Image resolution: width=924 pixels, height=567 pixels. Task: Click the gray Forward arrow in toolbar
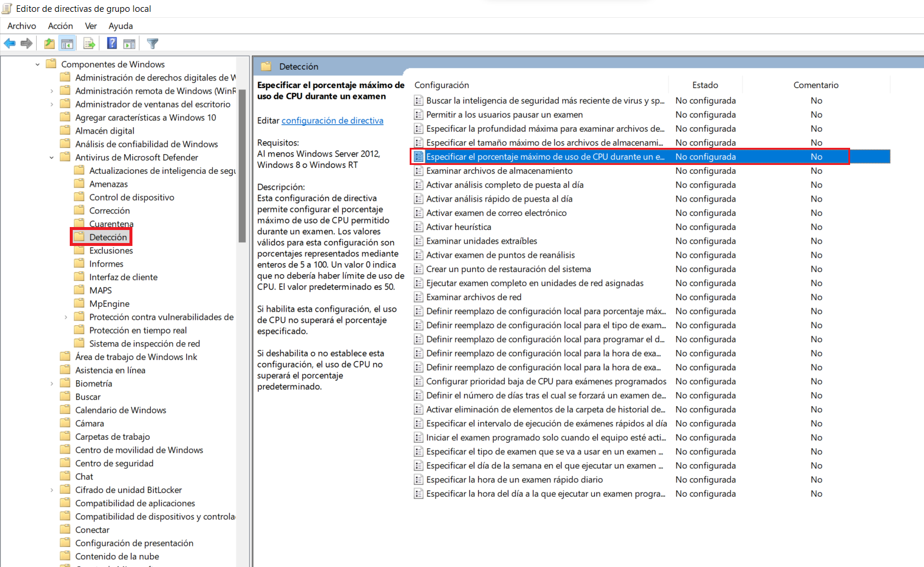(x=26, y=43)
